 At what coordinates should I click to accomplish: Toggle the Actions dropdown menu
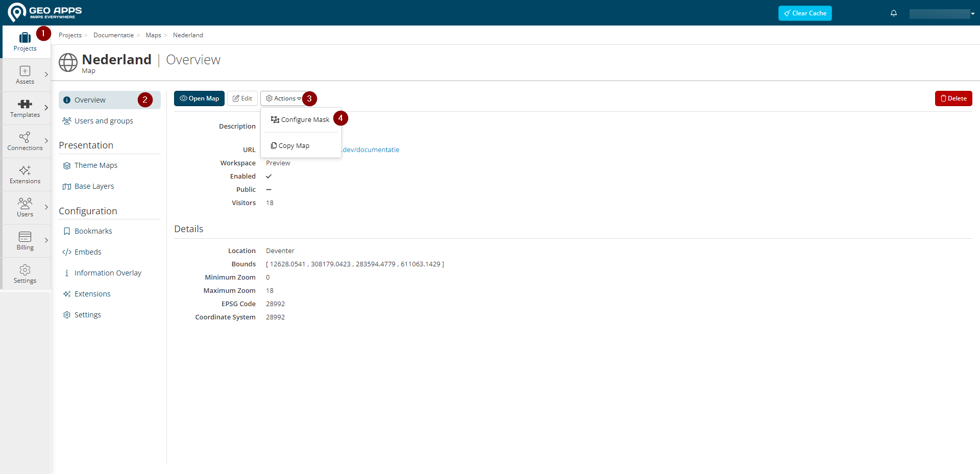[283, 98]
